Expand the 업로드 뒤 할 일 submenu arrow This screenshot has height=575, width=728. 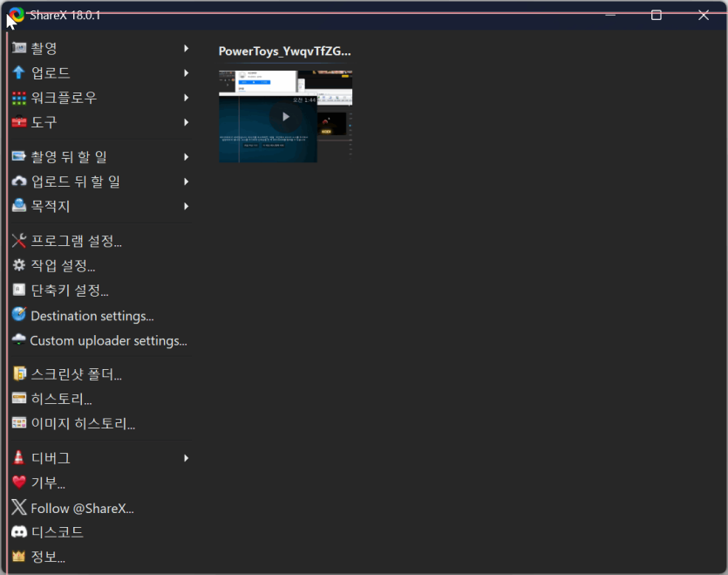(x=187, y=181)
